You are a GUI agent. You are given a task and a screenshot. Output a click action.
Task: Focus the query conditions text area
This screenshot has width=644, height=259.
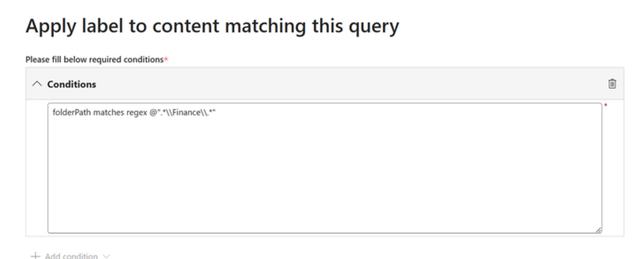click(x=325, y=168)
